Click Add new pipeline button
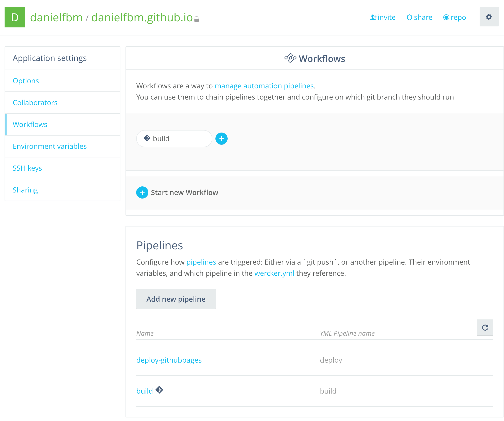The width and height of the screenshot is (504, 421). tap(176, 299)
